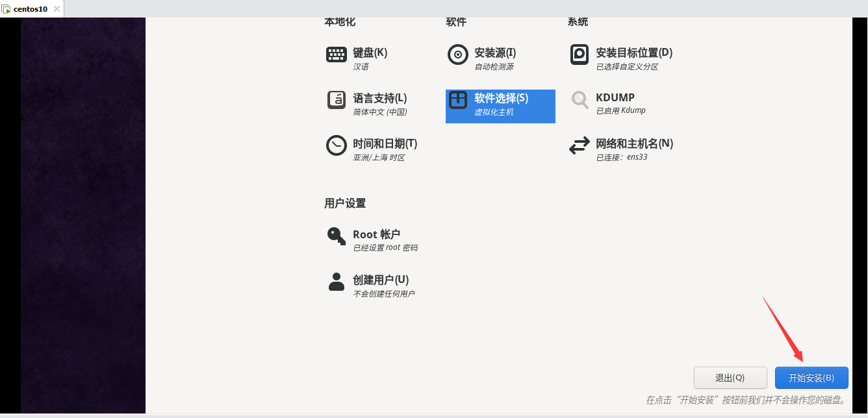The image size is (868, 418).
Task: Close the centos10 tab
Action: (57, 9)
